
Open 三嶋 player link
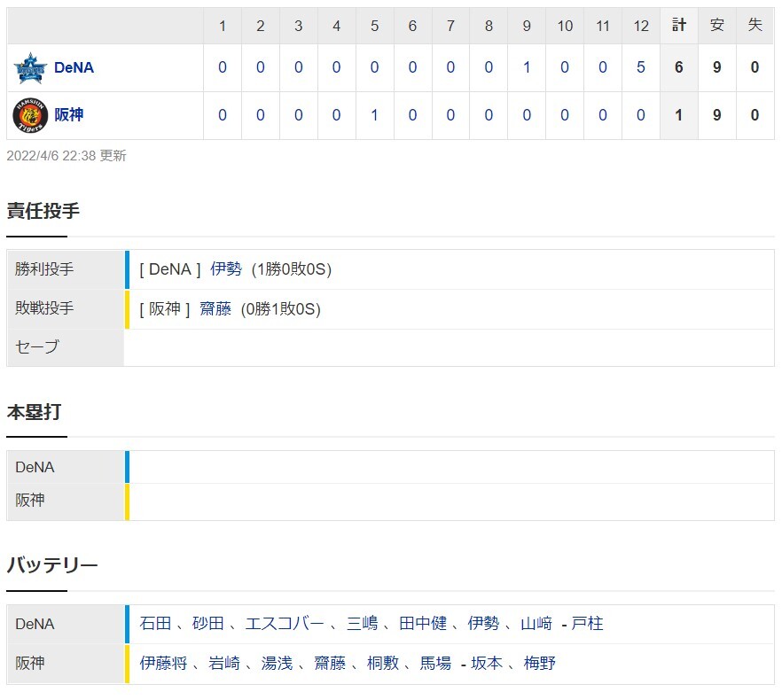(x=363, y=623)
